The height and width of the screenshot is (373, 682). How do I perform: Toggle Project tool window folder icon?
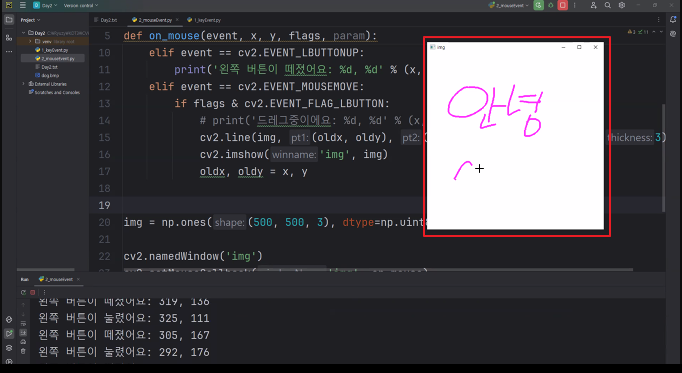[9, 20]
